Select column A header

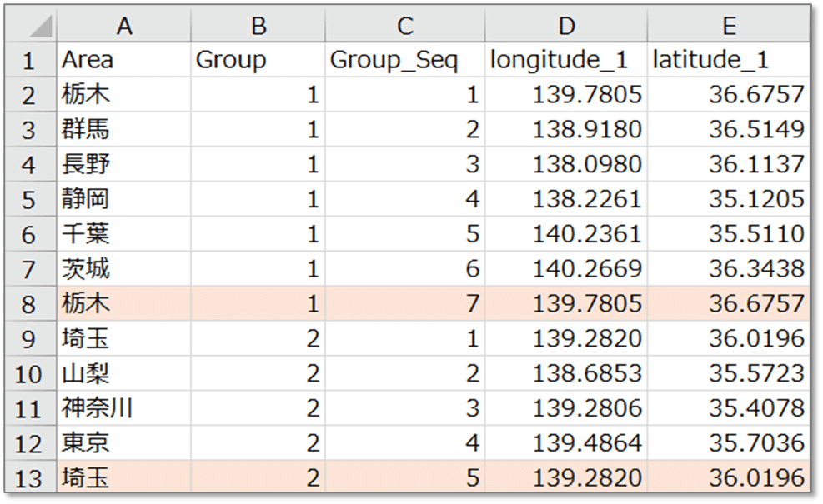click(x=124, y=25)
